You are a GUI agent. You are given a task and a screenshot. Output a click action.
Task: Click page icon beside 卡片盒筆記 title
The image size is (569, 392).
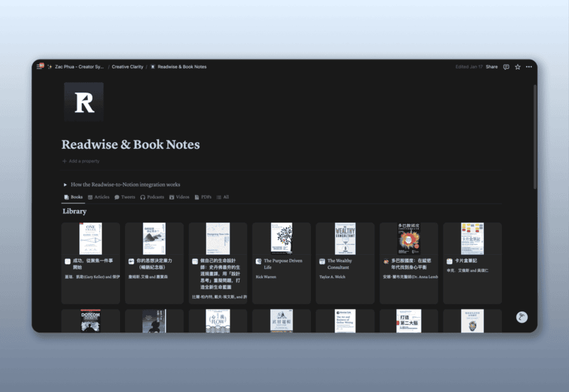point(450,261)
